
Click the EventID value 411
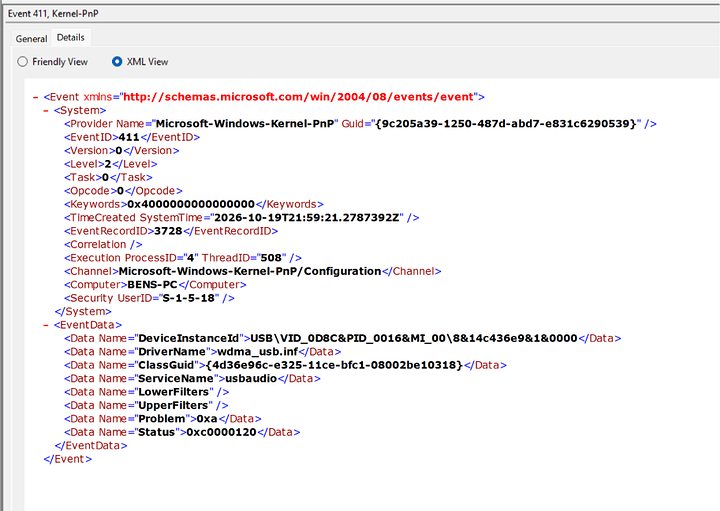pyautogui.click(x=129, y=137)
